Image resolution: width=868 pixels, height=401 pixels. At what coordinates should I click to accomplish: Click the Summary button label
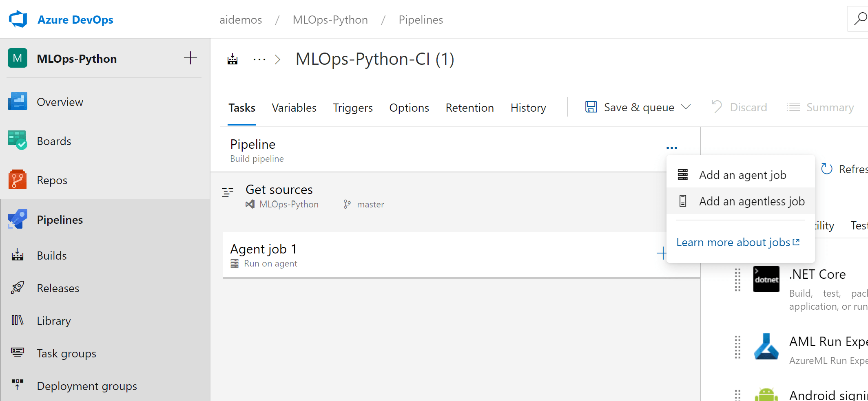[830, 107]
